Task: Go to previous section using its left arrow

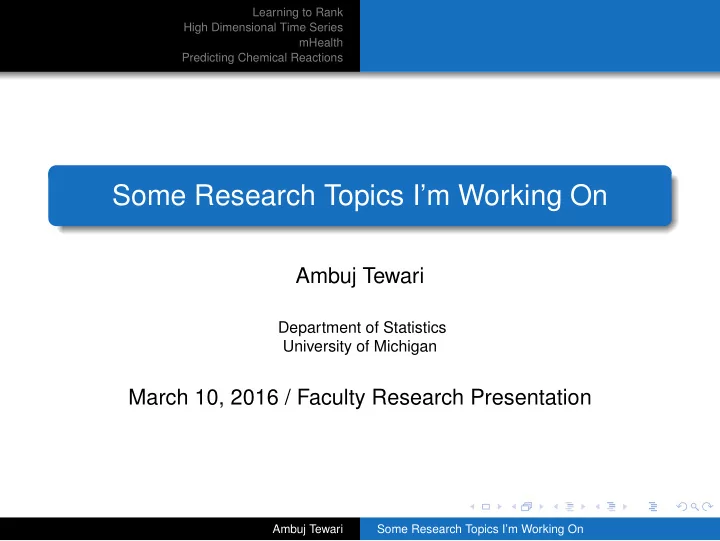Action: [x=597, y=507]
